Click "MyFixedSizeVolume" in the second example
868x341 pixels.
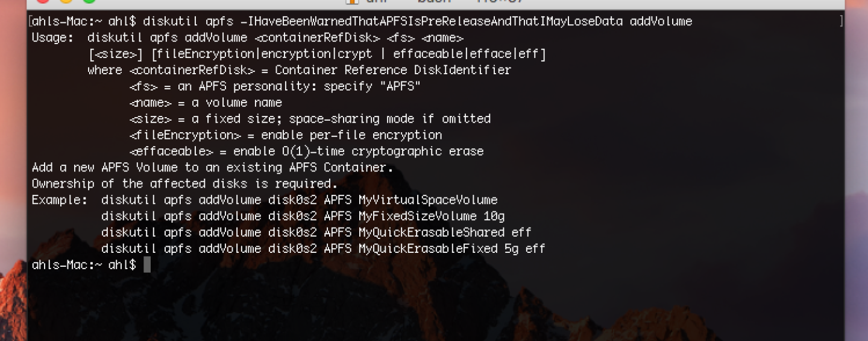[418, 216]
